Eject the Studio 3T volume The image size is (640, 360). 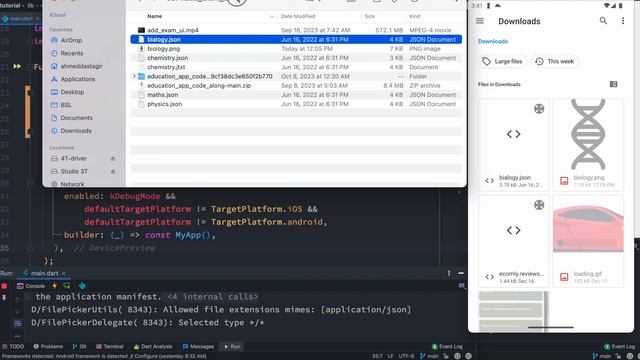(113, 171)
